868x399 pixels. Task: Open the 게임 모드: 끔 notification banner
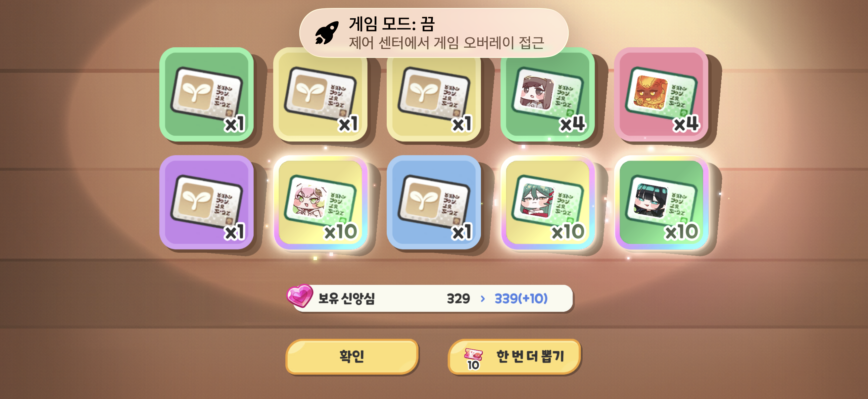click(x=434, y=33)
